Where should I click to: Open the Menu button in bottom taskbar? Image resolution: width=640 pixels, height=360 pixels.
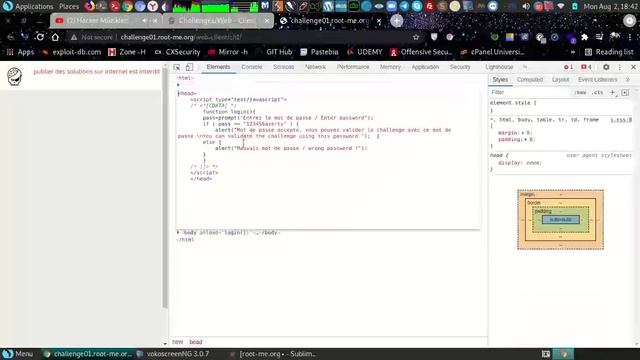coord(18,354)
